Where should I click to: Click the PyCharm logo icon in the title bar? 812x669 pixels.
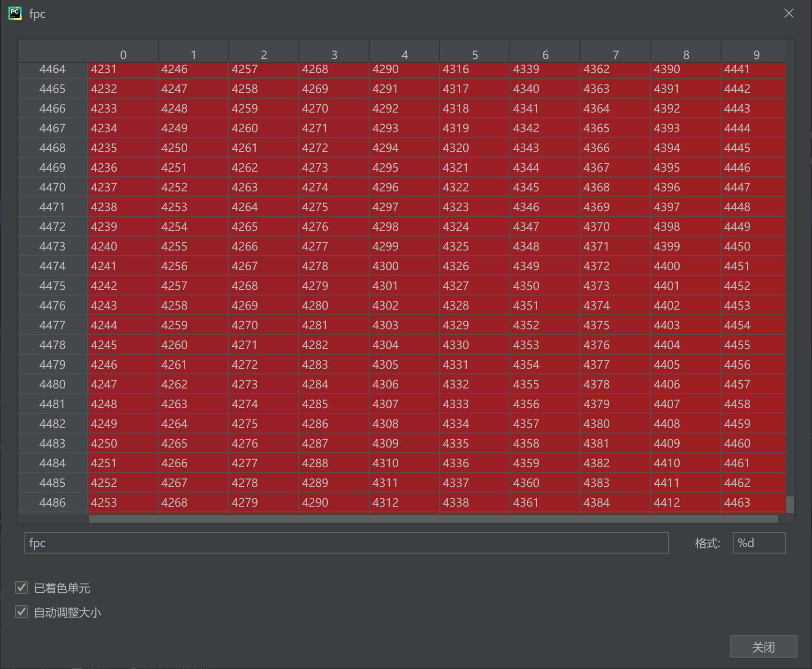15,13
